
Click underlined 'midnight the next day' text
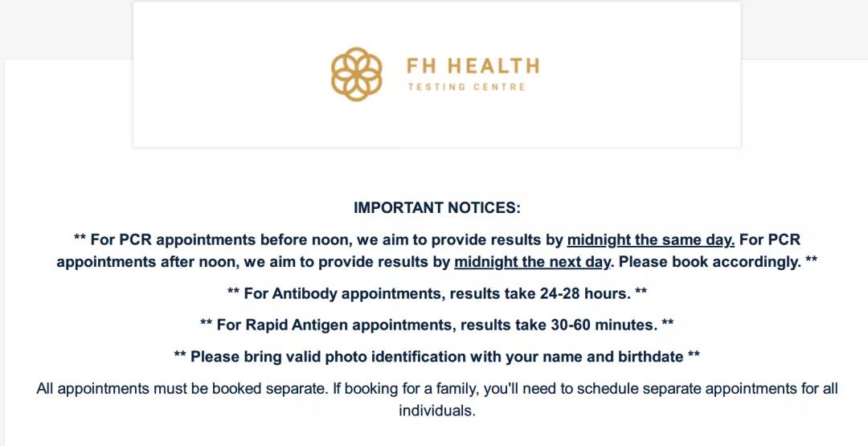pos(532,262)
